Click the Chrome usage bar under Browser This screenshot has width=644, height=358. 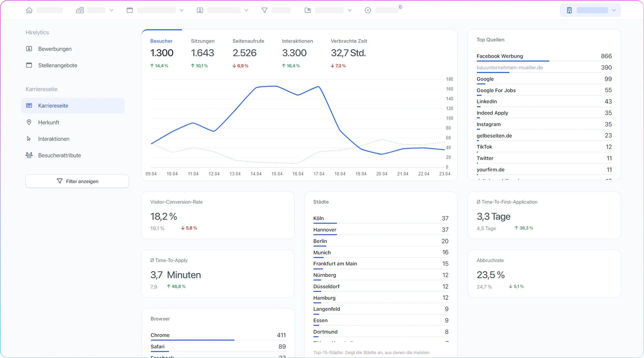(192, 339)
